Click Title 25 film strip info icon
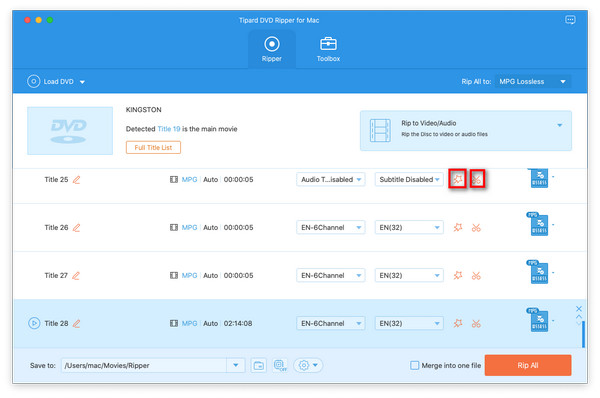This screenshot has width=600, height=398. pyautogui.click(x=174, y=179)
